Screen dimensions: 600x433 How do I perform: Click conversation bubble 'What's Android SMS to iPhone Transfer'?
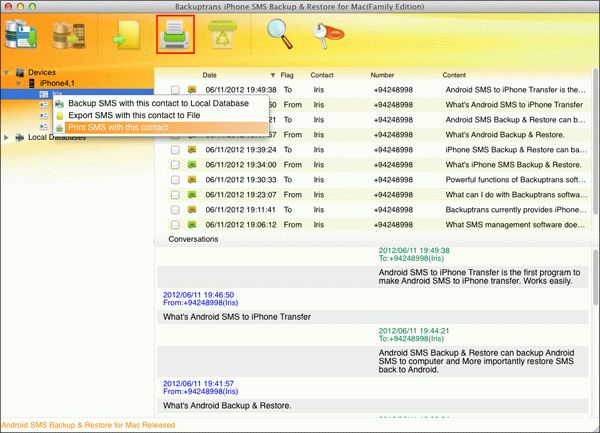[x=372, y=317]
